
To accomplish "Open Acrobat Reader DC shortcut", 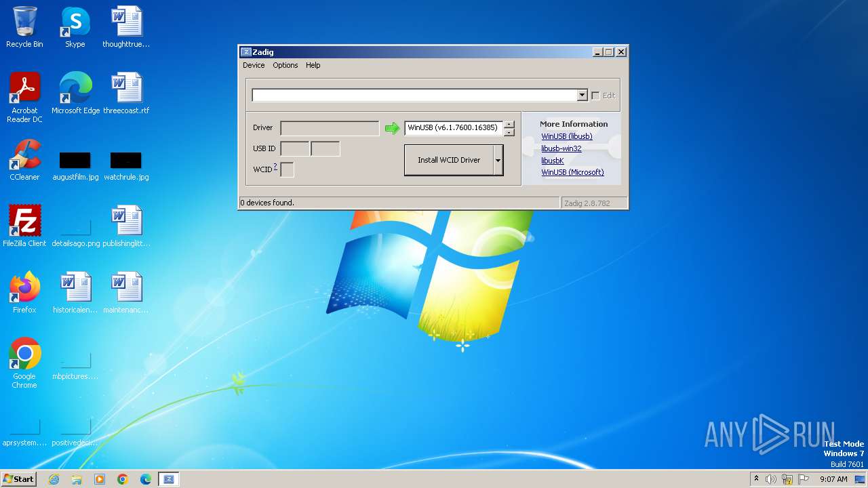I will 24,98.
